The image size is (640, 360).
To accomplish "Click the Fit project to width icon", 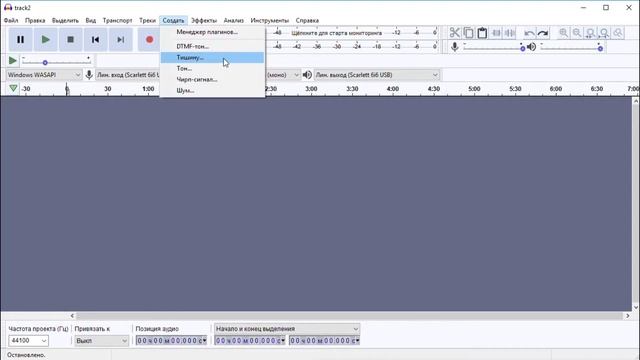I will coord(604,33).
